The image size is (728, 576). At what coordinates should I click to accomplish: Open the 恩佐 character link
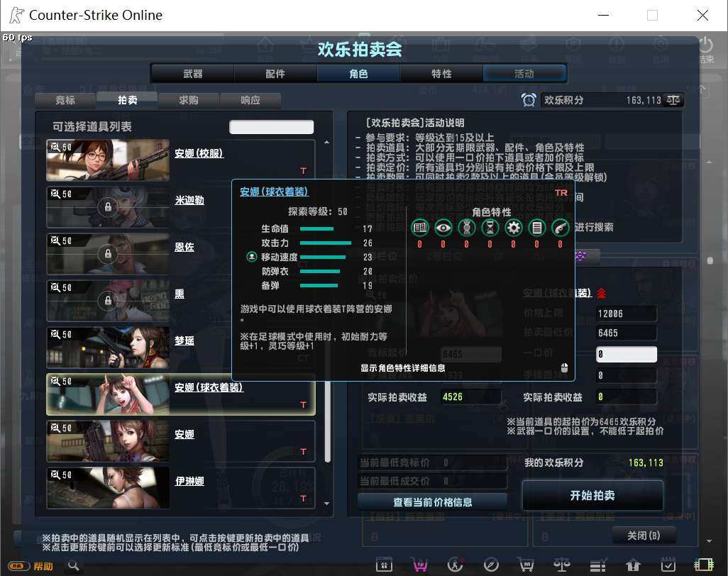pos(184,247)
